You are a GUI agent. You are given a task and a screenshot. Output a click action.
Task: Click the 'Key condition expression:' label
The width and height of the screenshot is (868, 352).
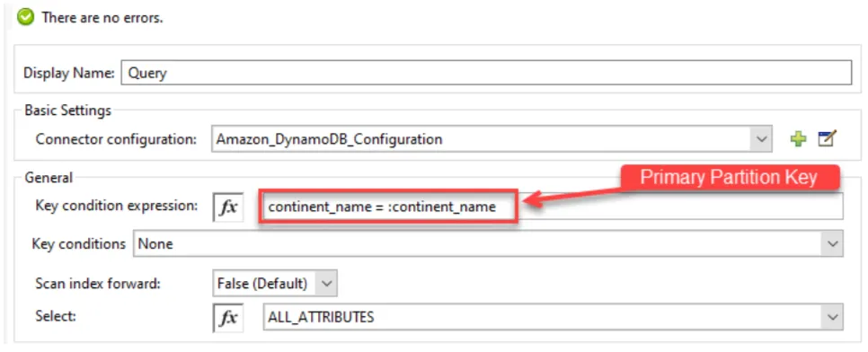(x=116, y=207)
